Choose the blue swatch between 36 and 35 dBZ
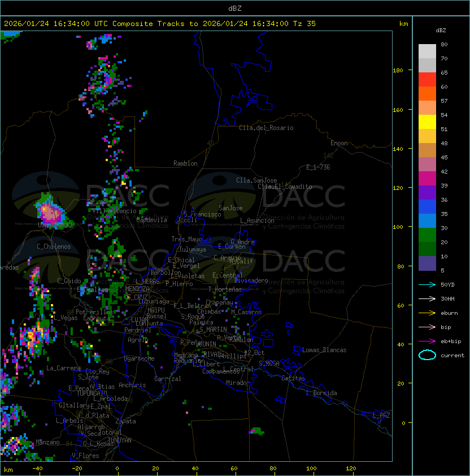The width and height of the screenshot is (470, 476). 427,207
